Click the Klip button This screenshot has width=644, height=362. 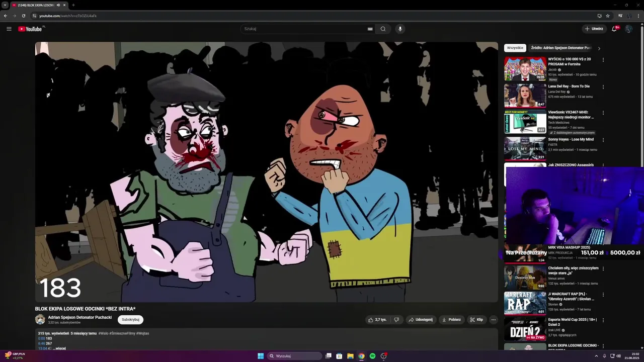[476, 319]
